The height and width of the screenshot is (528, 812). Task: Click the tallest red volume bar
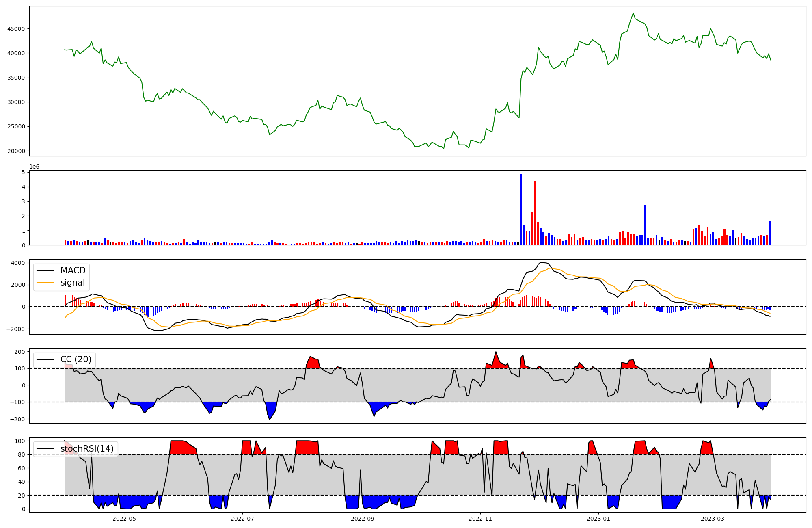(x=535, y=213)
